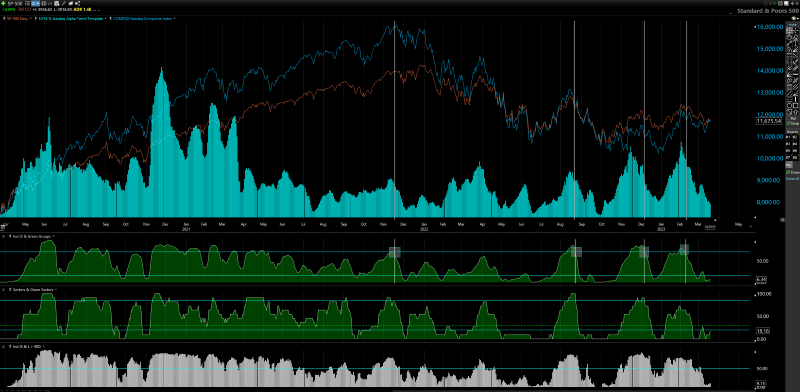The height and width of the screenshot is (392, 800).
Task: Open the COMPQX Nasdaq Composite Index dropdown
Action: click(174, 18)
